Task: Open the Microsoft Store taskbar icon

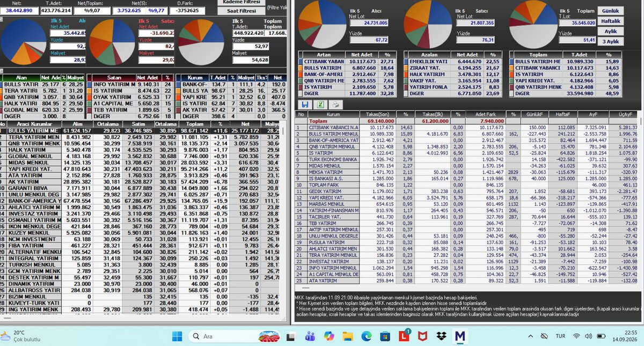Action: (x=385, y=336)
